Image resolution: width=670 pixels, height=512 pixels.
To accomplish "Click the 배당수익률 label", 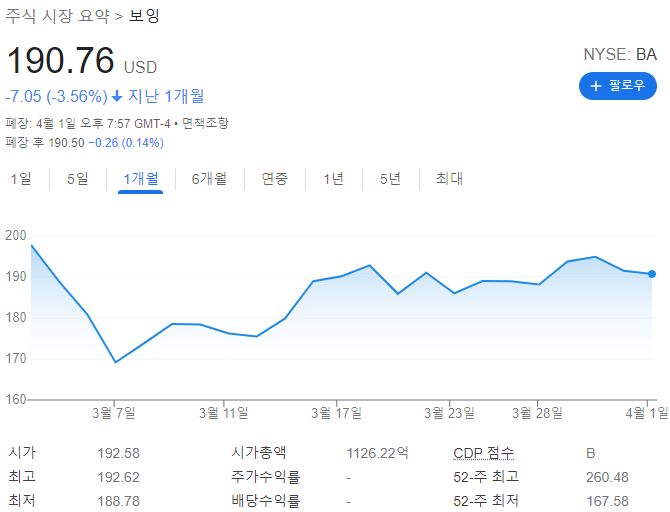I will [x=266, y=501].
